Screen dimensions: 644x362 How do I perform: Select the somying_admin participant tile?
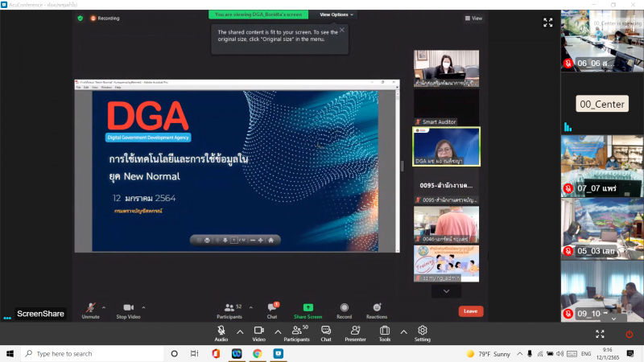(446, 264)
